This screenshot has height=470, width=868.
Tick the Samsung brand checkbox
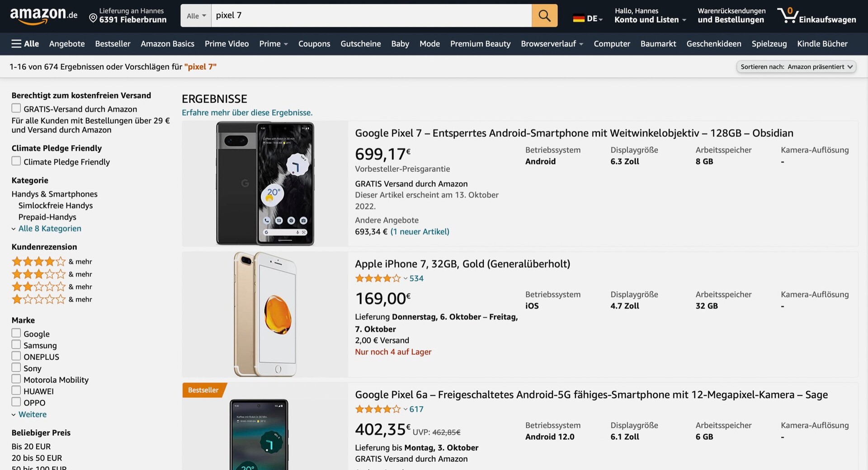click(x=16, y=345)
